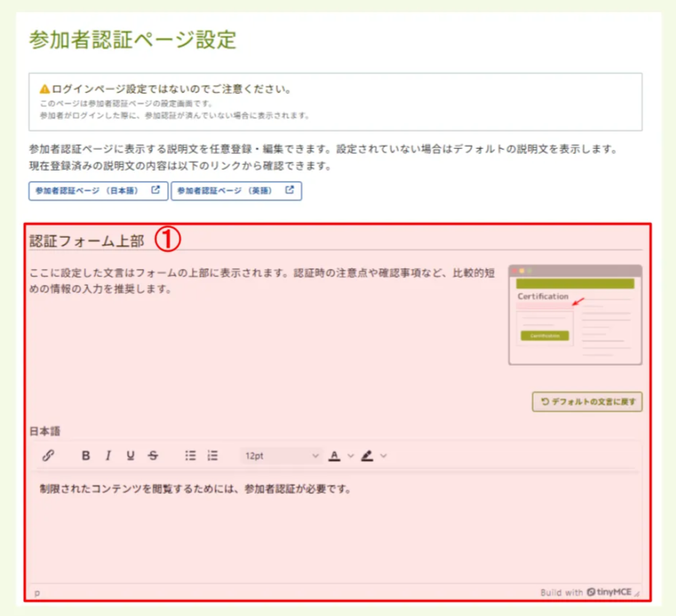Apply underline formatting

pyautogui.click(x=129, y=455)
